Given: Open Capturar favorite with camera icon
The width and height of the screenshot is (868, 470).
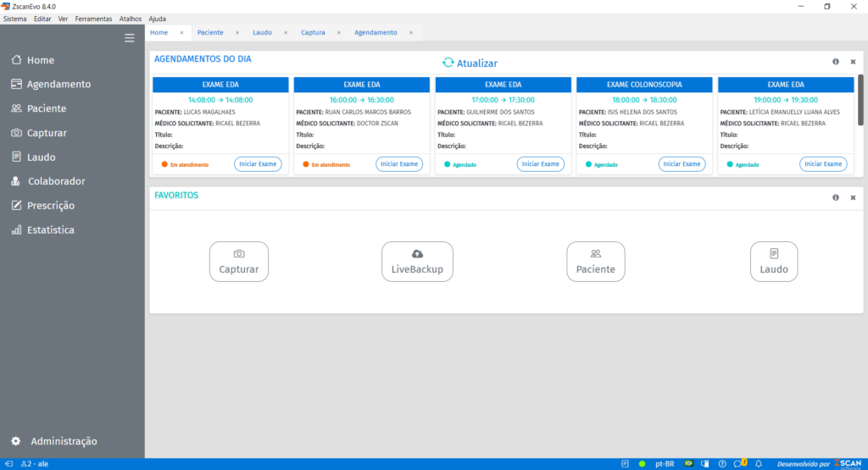Looking at the screenshot, I should tap(238, 262).
